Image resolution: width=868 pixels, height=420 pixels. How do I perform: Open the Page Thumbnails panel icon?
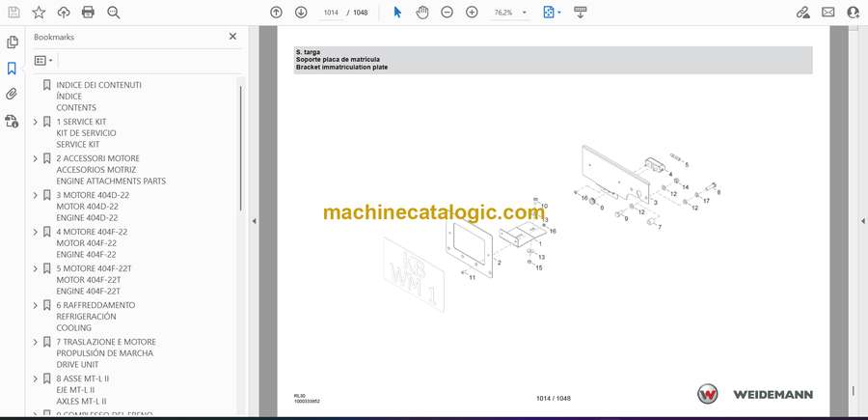(13, 42)
